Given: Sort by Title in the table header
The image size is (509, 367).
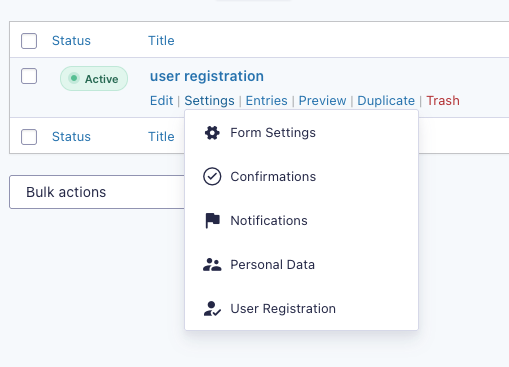Looking at the screenshot, I should tap(161, 41).
